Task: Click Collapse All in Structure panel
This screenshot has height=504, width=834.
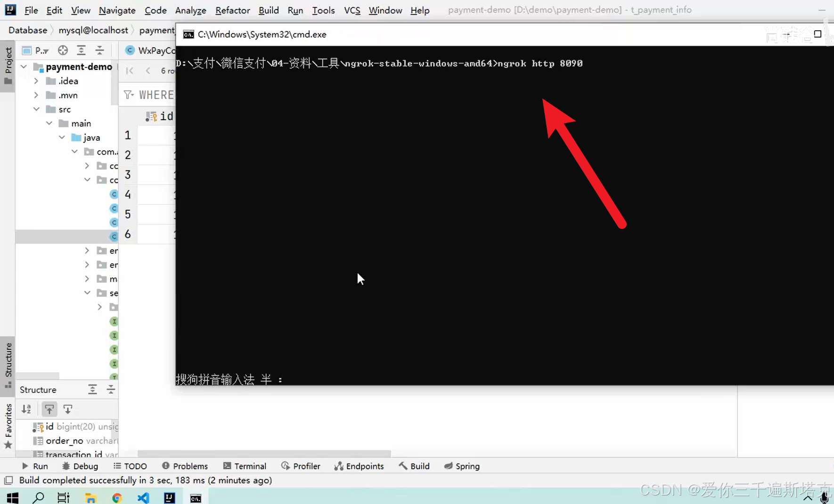Action: 111,390
